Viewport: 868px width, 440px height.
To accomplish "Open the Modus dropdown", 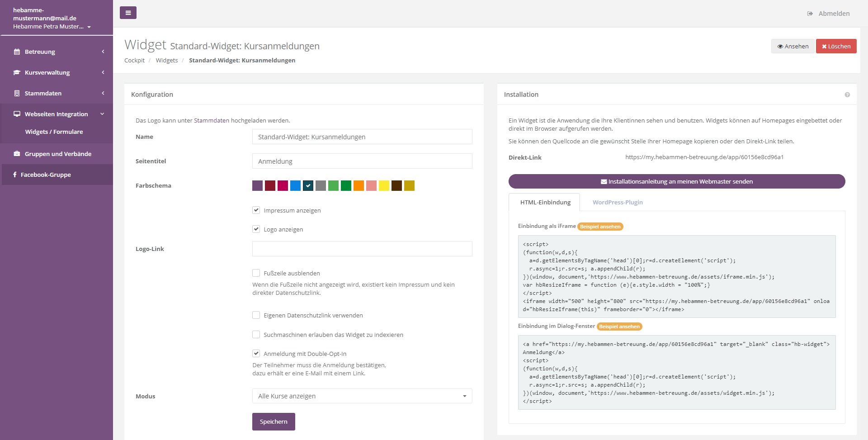I will click(x=362, y=396).
